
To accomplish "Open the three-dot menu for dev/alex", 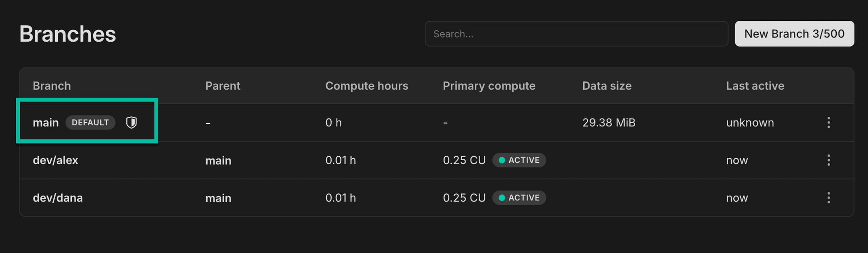I will [x=828, y=160].
